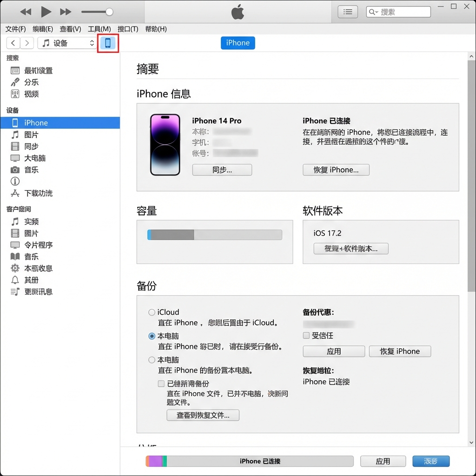This screenshot has height=476, width=476.
Task: Click the bell icon under sidebar's last section
Action: (x=15, y=280)
